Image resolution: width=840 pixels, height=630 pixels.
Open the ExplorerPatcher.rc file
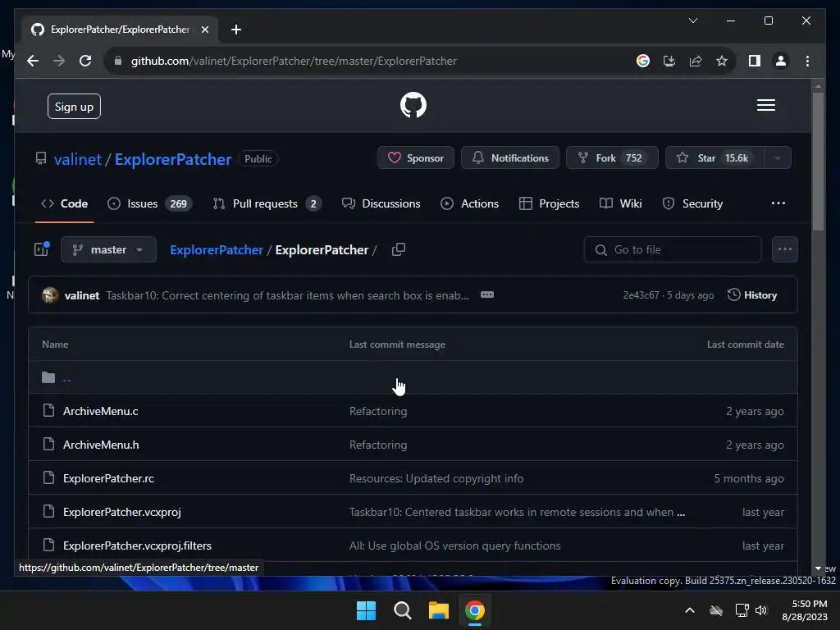point(109,478)
